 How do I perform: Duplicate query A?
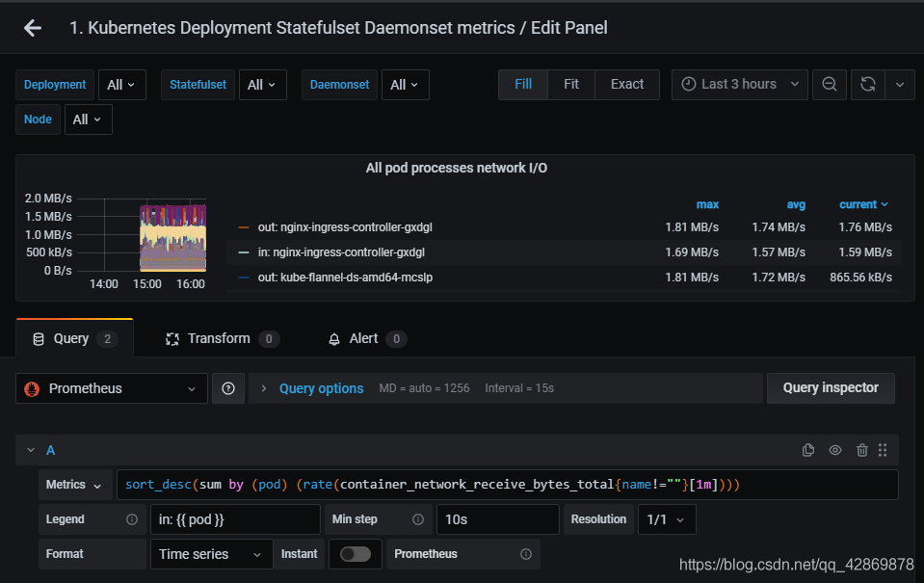point(808,450)
